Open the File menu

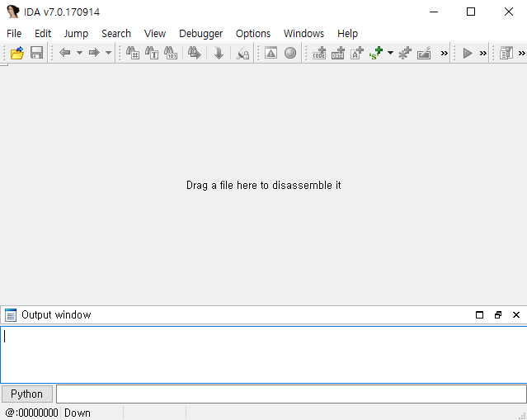tap(14, 34)
